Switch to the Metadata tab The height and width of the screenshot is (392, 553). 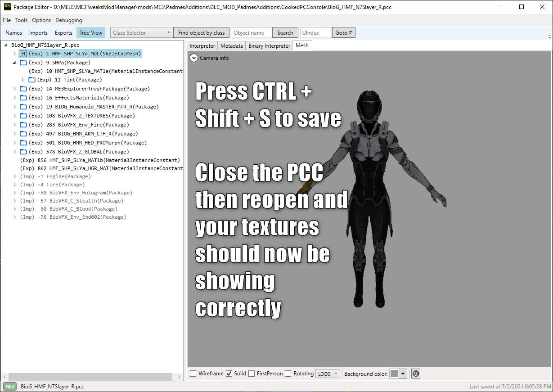[232, 46]
